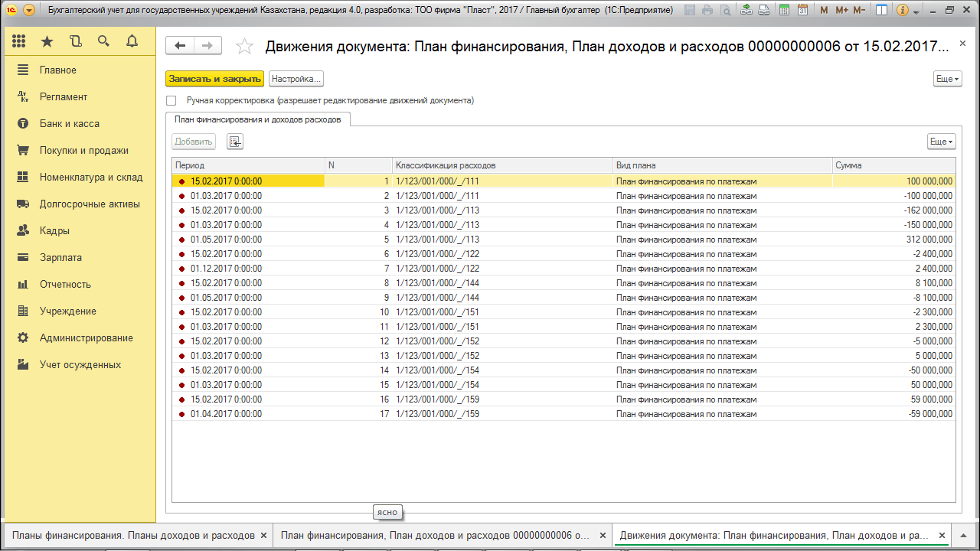Open the Банк и касса section
The height and width of the screenshot is (551, 980).
69,123
